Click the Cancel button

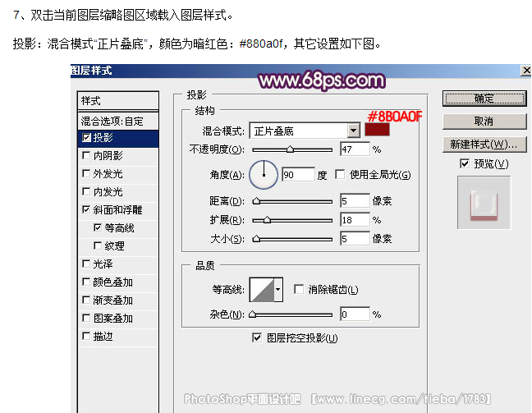484,122
